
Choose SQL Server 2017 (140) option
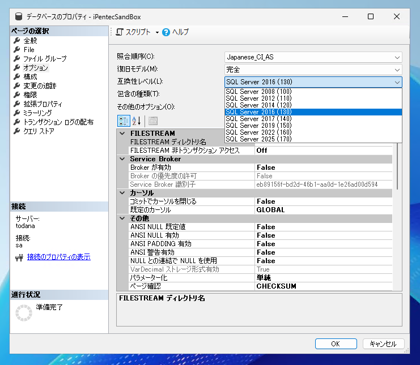click(313, 119)
